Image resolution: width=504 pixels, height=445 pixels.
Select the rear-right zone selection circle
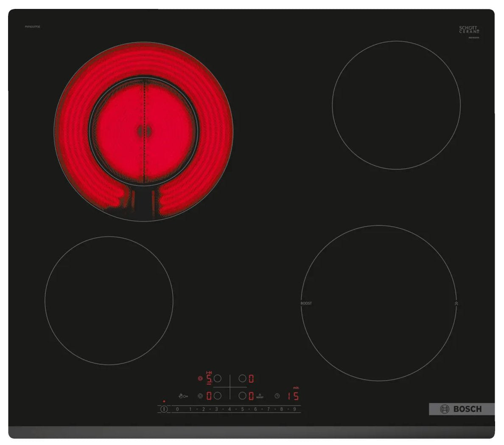point(242,378)
